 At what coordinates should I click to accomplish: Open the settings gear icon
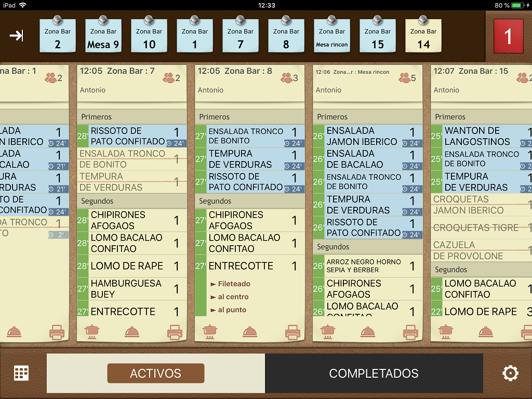[x=510, y=373]
